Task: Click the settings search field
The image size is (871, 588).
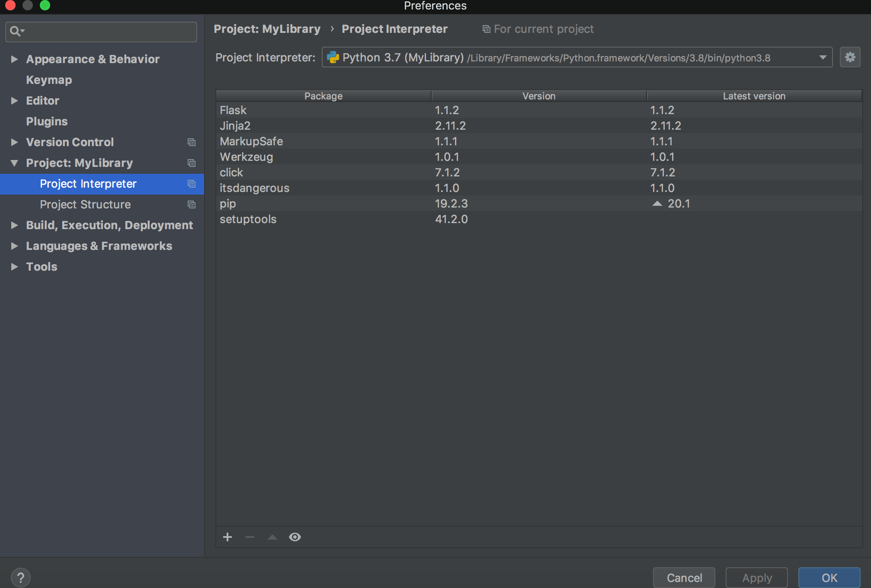Action: click(108, 32)
